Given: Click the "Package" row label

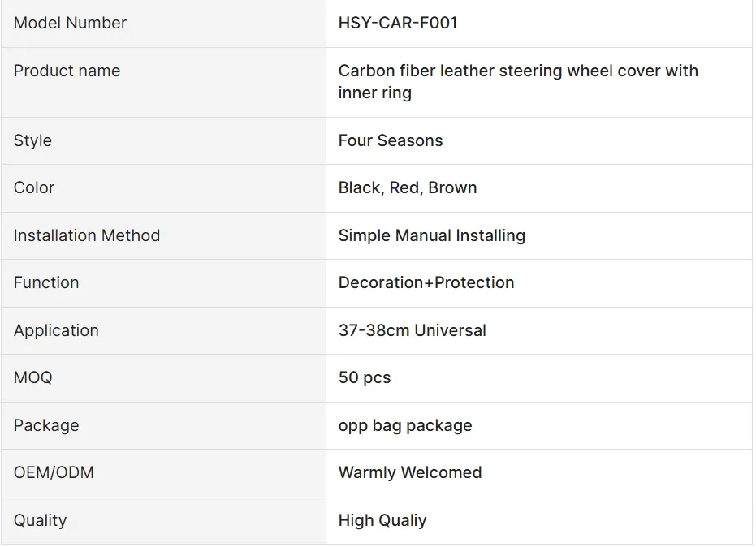Looking at the screenshot, I should point(46,426).
